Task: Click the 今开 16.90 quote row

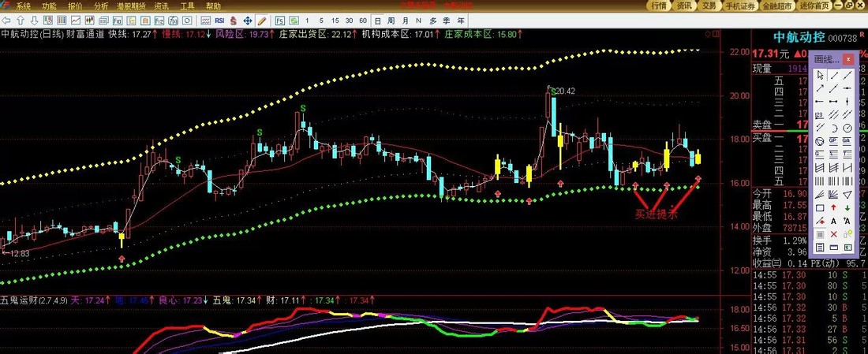Action: (778, 194)
